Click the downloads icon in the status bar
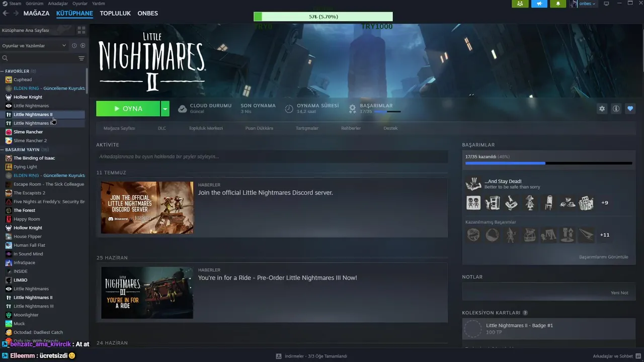 279,356
